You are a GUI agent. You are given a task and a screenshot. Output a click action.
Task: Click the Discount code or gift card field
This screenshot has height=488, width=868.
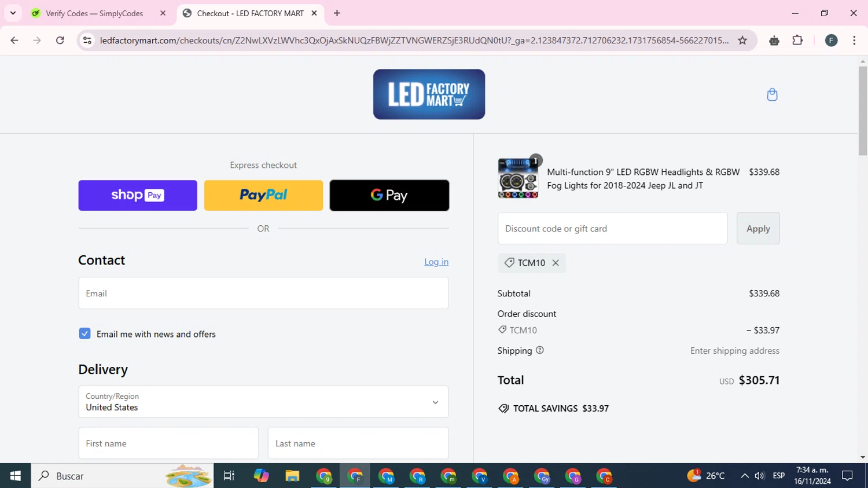[612, 228]
